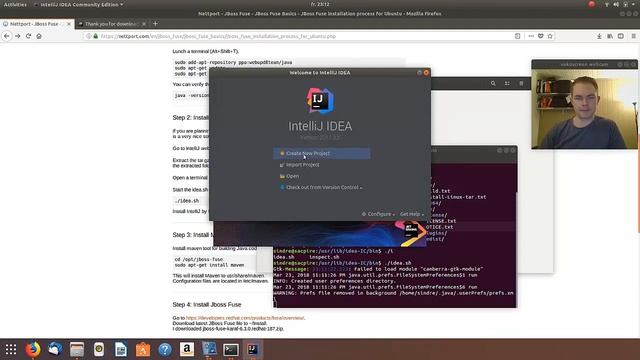Click Import Project in IntelliJ welcome
640x360 pixels.
pos(302,165)
